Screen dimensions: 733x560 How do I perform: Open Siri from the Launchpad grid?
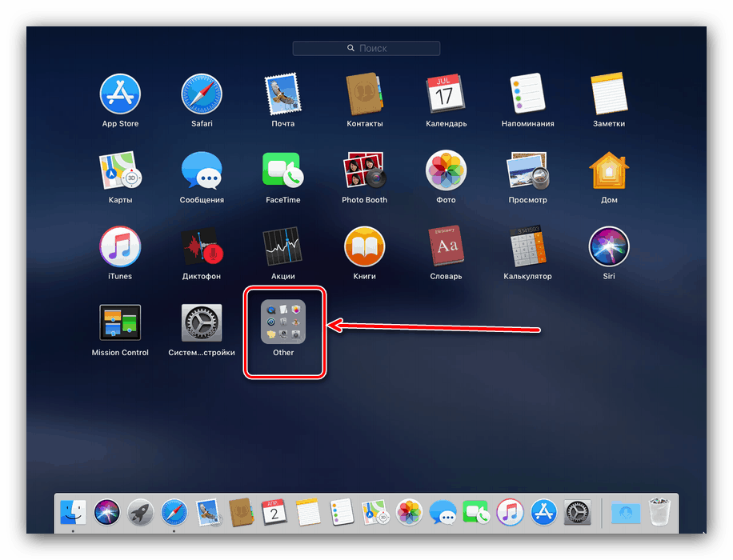[609, 246]
